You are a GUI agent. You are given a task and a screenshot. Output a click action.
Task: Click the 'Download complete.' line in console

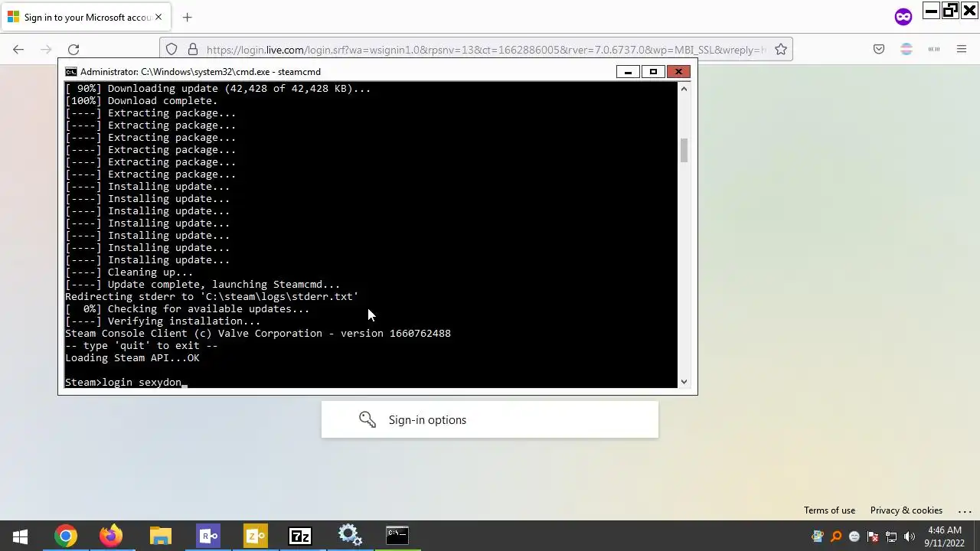pyautogui.click(x=142, y=100)
